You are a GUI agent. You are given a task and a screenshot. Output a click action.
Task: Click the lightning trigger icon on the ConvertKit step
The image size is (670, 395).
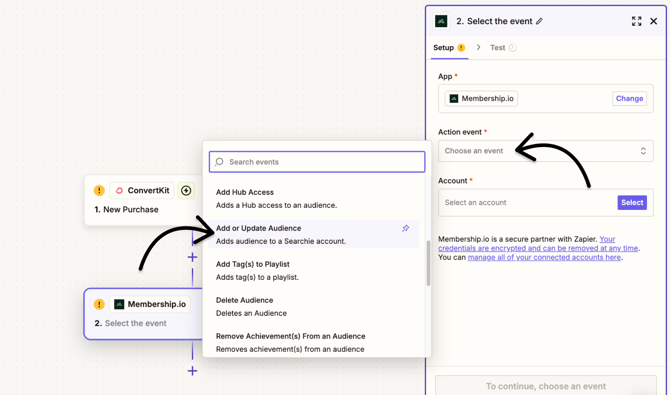click(186, 190)
